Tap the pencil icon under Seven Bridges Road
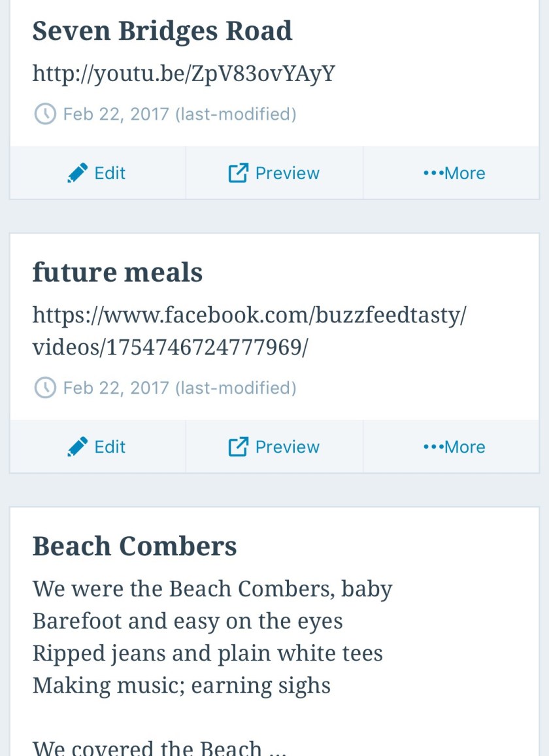 (77, 173)
